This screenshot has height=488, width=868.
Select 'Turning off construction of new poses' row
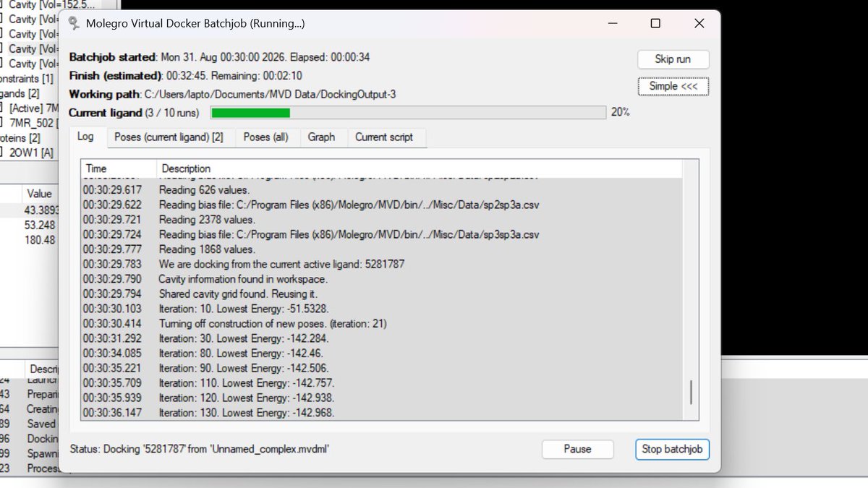(x=380, y=324)
